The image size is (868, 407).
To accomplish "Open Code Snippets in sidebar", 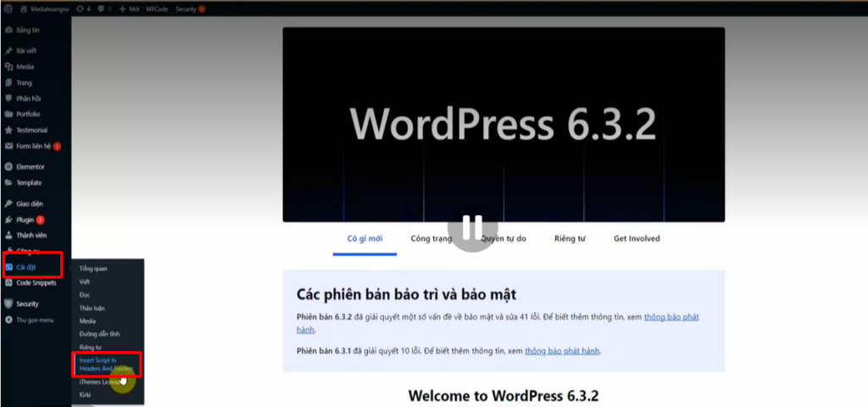I will pyautogui.click(x=31, y=283).
